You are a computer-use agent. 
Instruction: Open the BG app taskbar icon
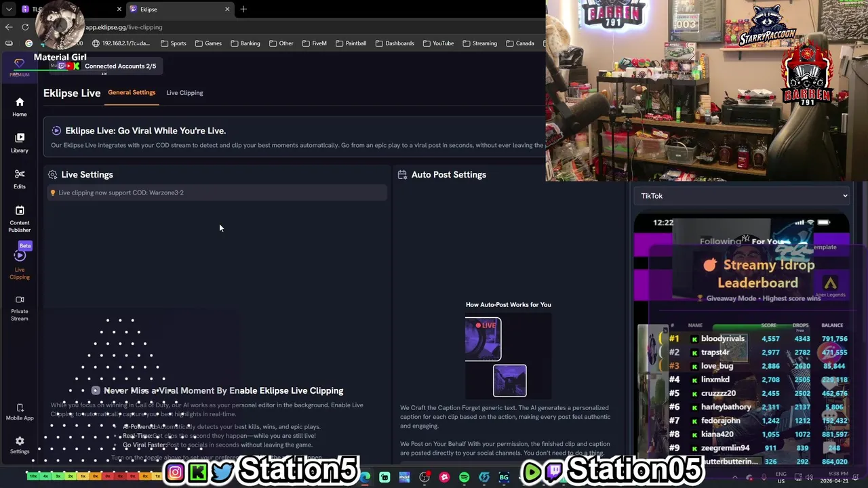point(504,477)
